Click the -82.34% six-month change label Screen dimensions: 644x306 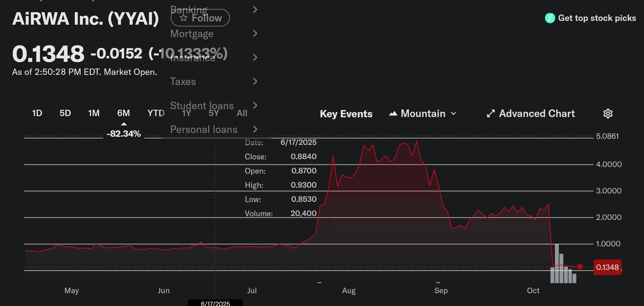tap(124, 134)
